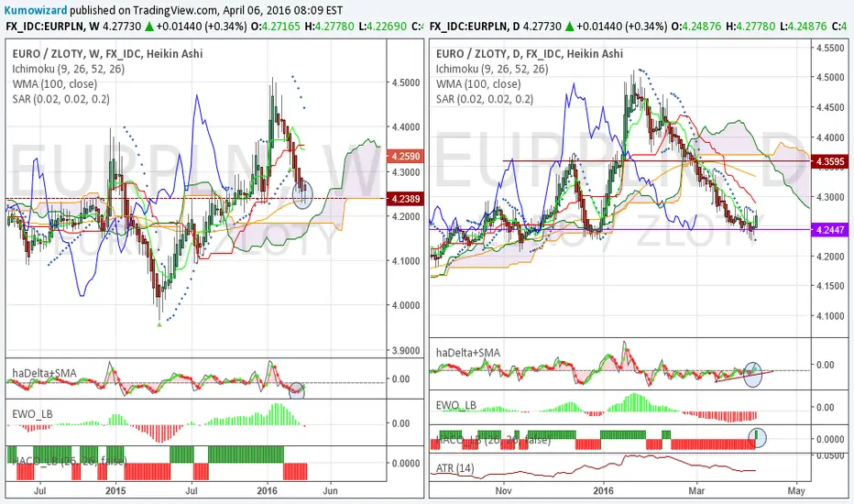Click the 2016 label on daily time axis

click(x=603, y=490)
